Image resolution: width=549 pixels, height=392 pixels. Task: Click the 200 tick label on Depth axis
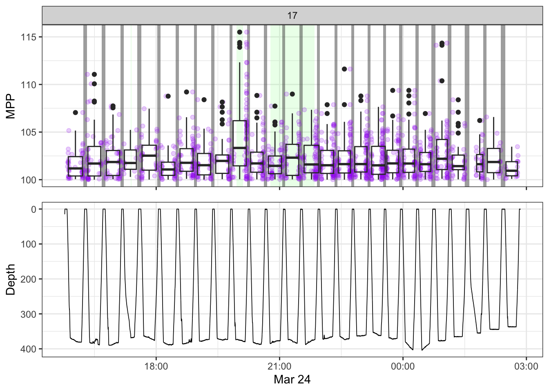[28, 279]
